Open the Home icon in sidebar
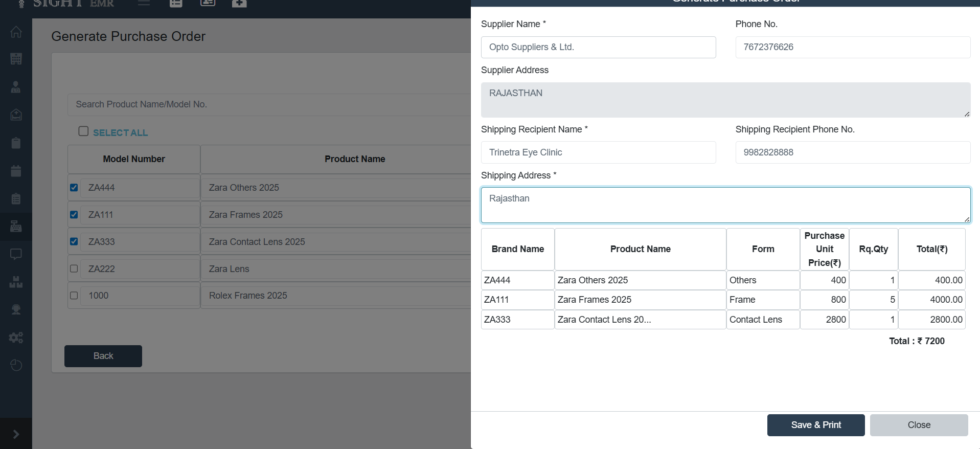 pyautogui.click(x=16, y=32)
